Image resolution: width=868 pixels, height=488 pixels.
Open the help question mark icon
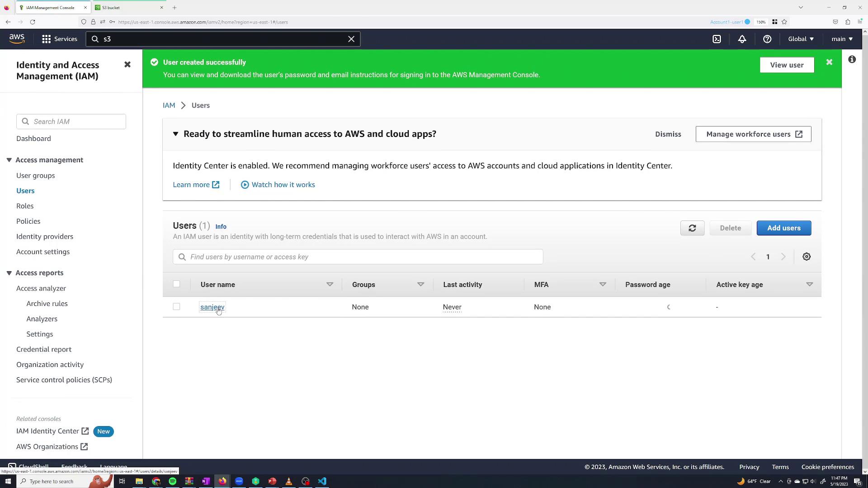click(x=767, y=39)
